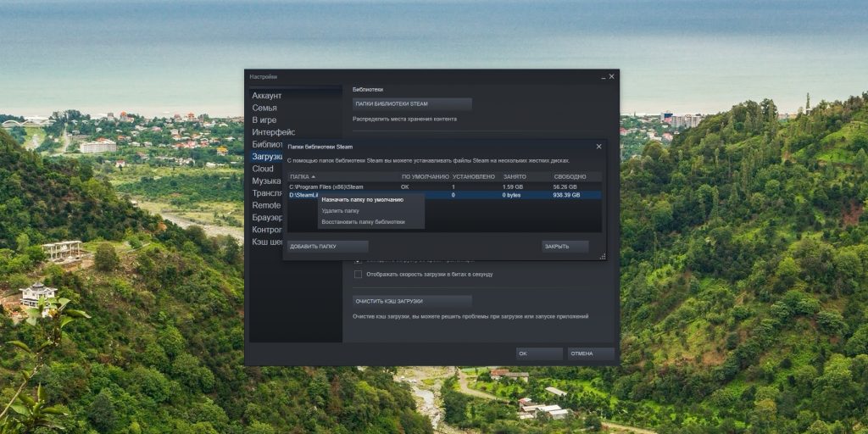Open the Cloud settings section
This screenshot has height=434, width=868.
click(263, 169)
